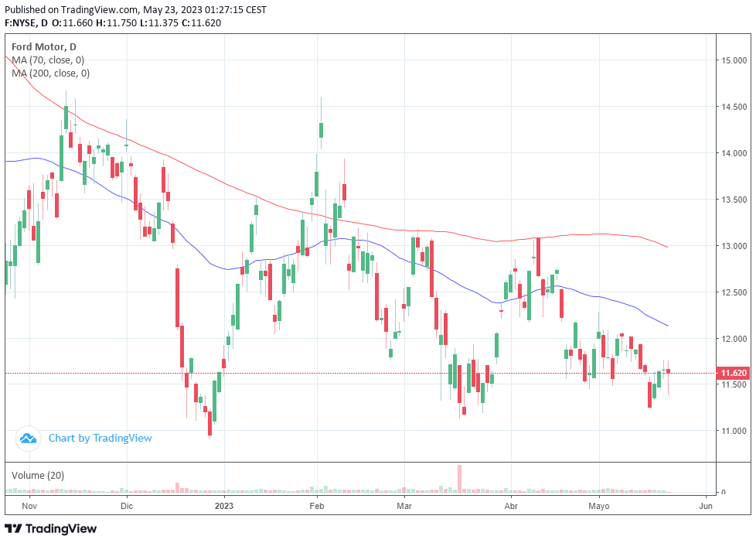Click the 12.500 price axis label

click(734, 292)
